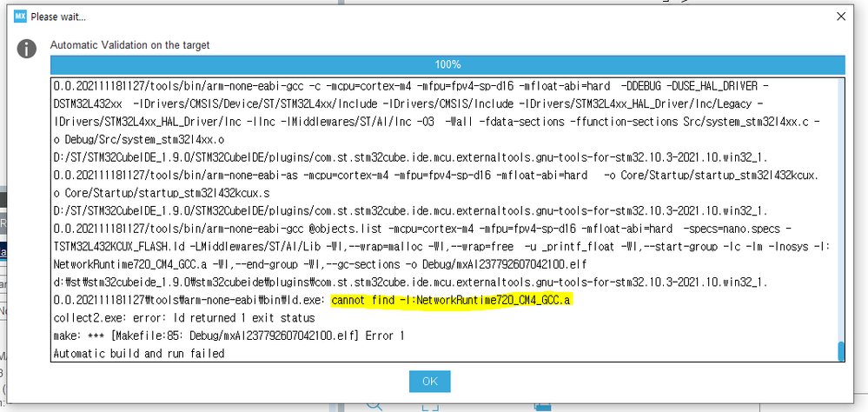
Task: Click the highlighted 'cannot find -l:NetworkRuntime720_CM4_GCC.a' text
Action: [x=451, y=301]
